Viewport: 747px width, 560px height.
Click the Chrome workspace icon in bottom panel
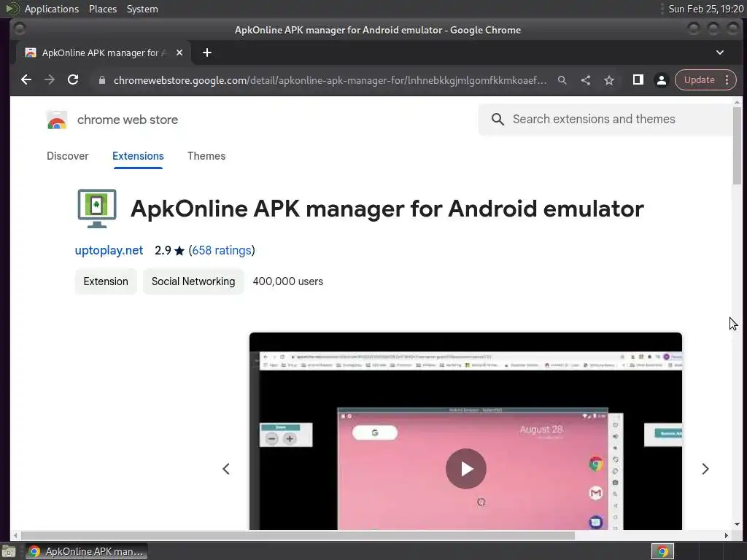click(x=662, y=551)
